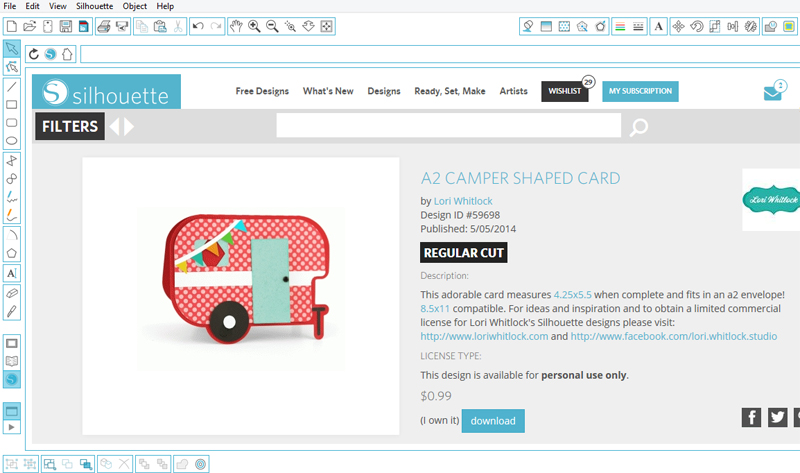This screenshot has width=800, height=473.
Task: Click the Print icon
Action: click(103, 26)
